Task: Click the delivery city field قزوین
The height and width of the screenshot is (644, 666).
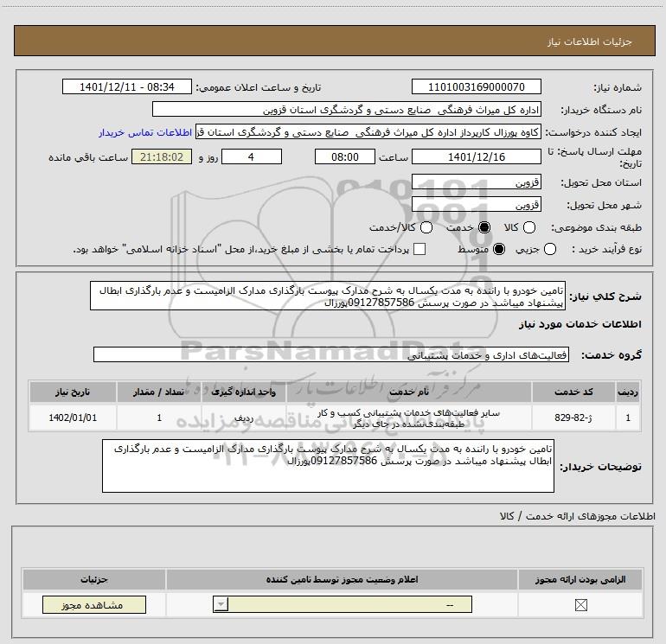Action: (476, 205)
